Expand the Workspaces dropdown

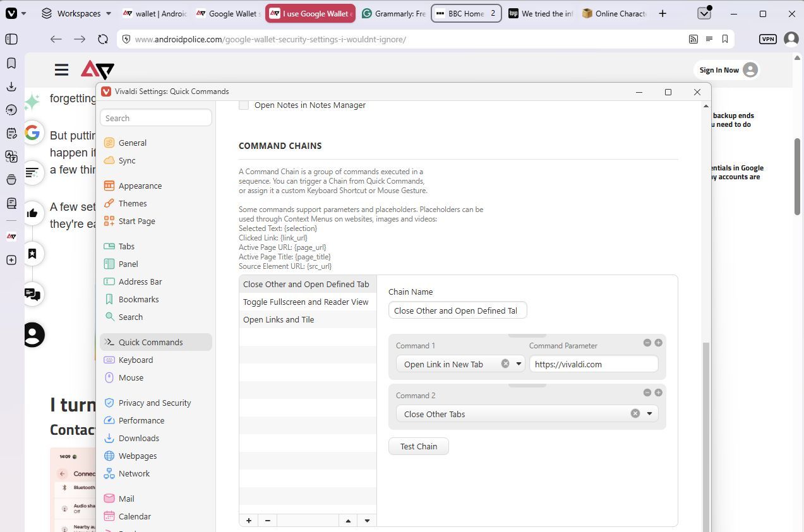pos(76,13)
